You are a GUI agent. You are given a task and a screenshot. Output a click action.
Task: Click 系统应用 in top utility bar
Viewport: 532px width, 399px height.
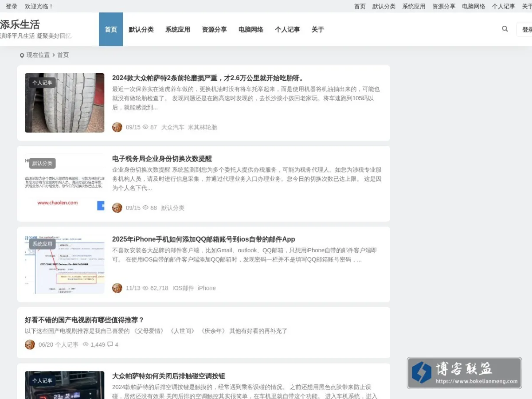[x=414, y=6]
